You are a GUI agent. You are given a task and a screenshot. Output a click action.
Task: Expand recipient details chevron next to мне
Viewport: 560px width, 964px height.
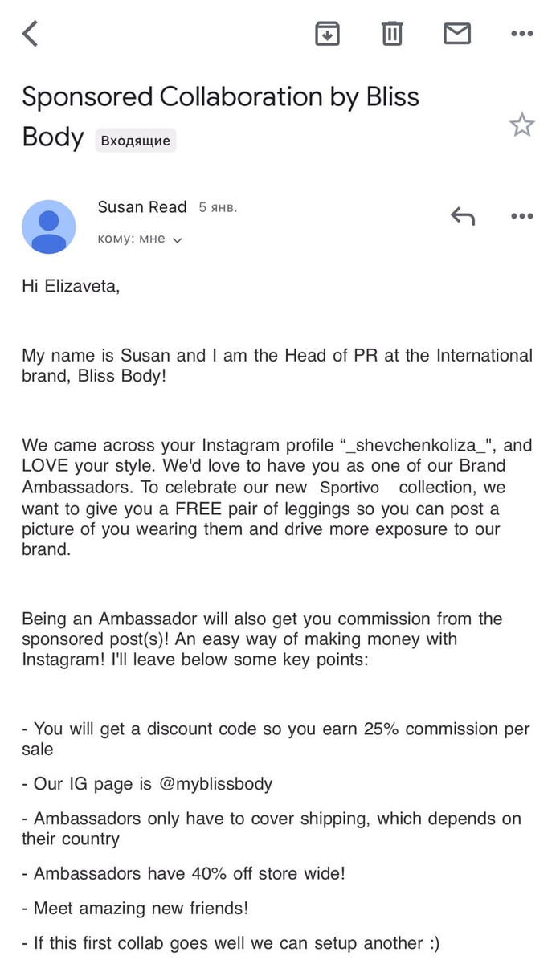coord(178,240)
